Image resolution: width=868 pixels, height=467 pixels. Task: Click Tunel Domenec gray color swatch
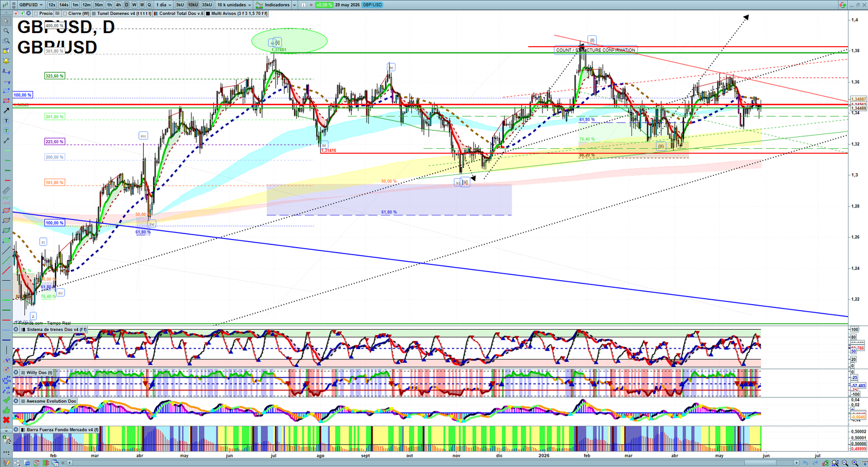pyautogui.click(x=94, y=13)
